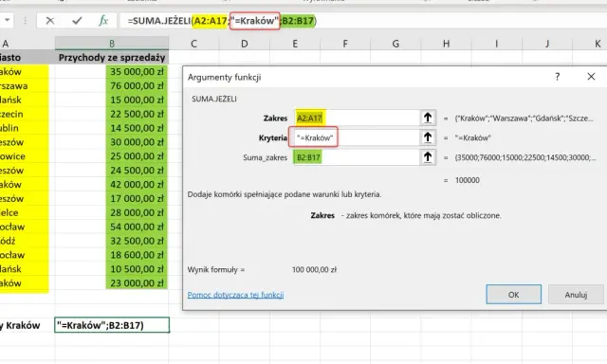Click in the formula bar text
The image size is (607, 364).
222,21
